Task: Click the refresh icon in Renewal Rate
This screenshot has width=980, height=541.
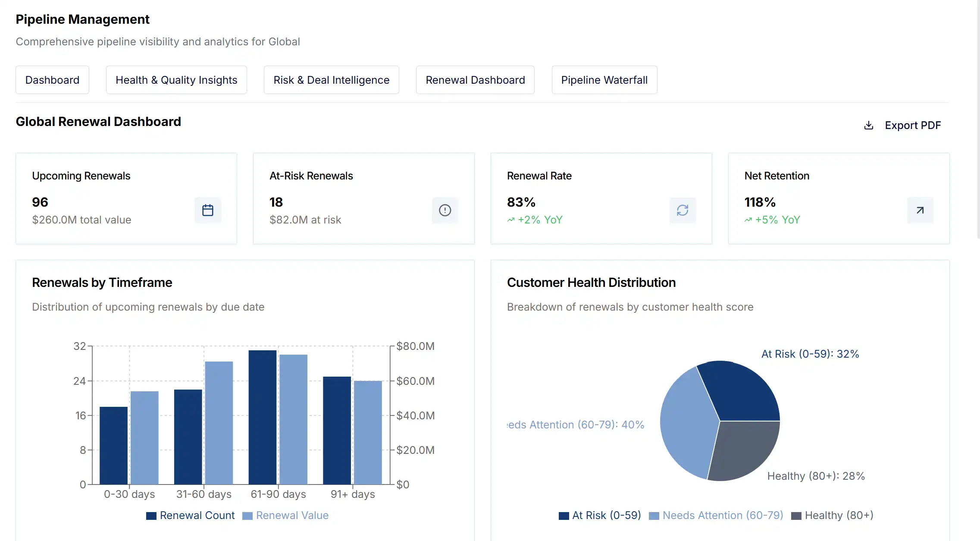Action: pyautogui.click(x=683, y=211)
